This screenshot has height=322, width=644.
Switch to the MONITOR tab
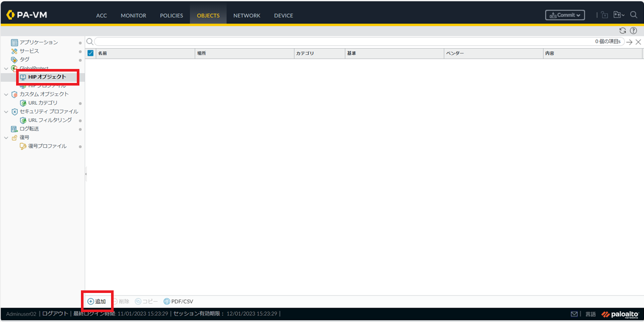[x=133, y=16]
